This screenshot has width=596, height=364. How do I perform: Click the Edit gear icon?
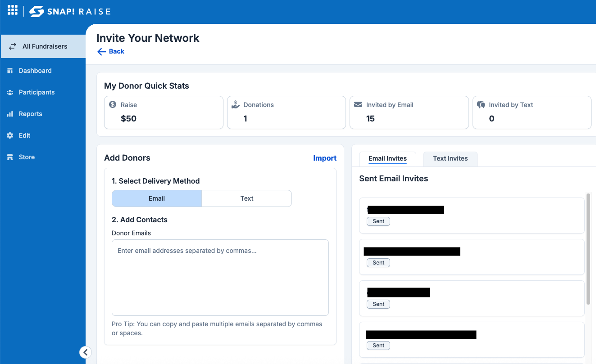[10, 135]
